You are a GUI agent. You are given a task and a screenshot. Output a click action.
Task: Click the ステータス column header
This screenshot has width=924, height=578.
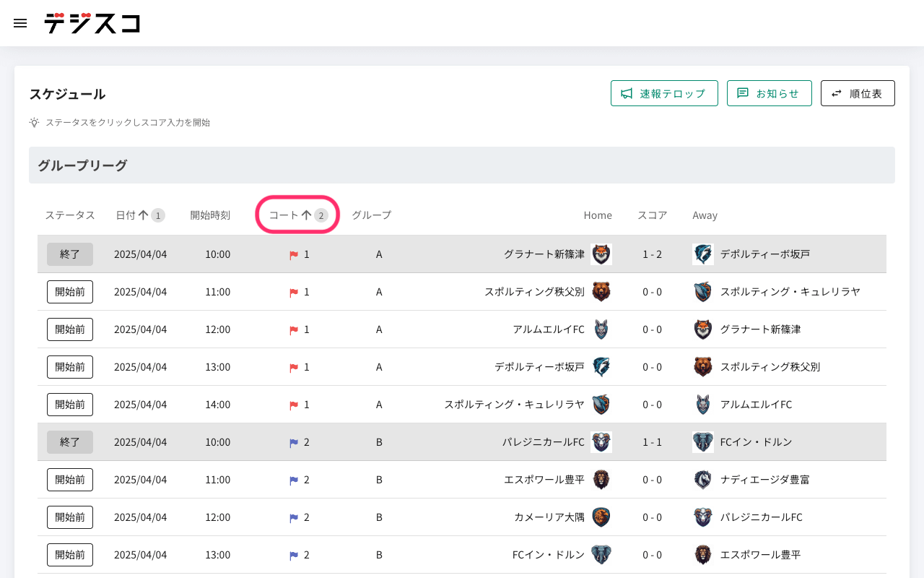tap(70, 215)
